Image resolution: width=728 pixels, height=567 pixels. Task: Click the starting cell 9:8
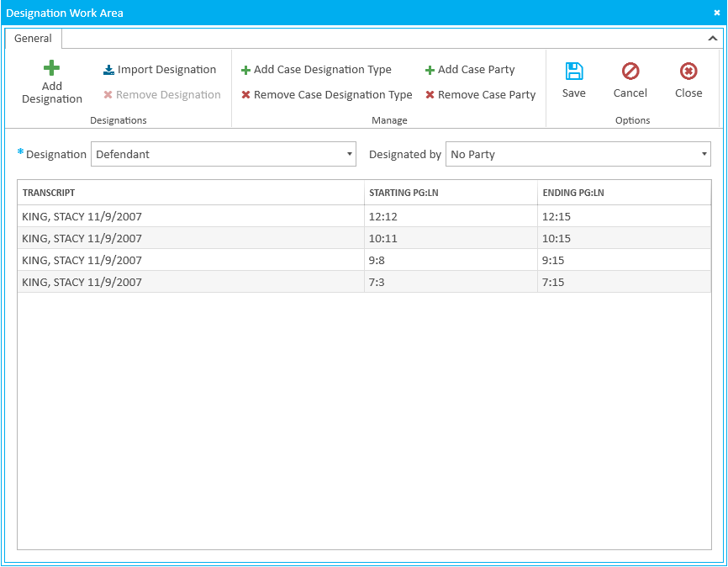[x=451, y=260]
